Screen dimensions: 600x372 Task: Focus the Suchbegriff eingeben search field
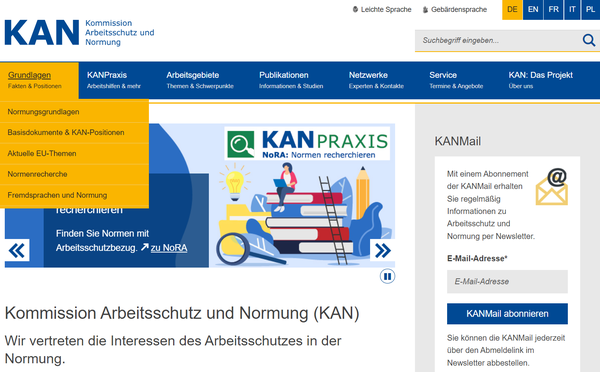tap(498, 40)
